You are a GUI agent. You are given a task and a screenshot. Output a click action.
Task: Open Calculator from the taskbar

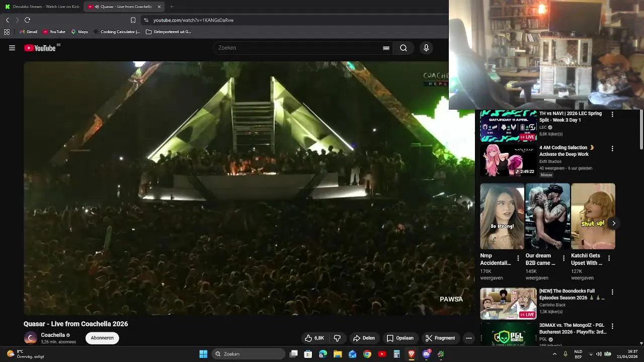click(x=396, y=354)
